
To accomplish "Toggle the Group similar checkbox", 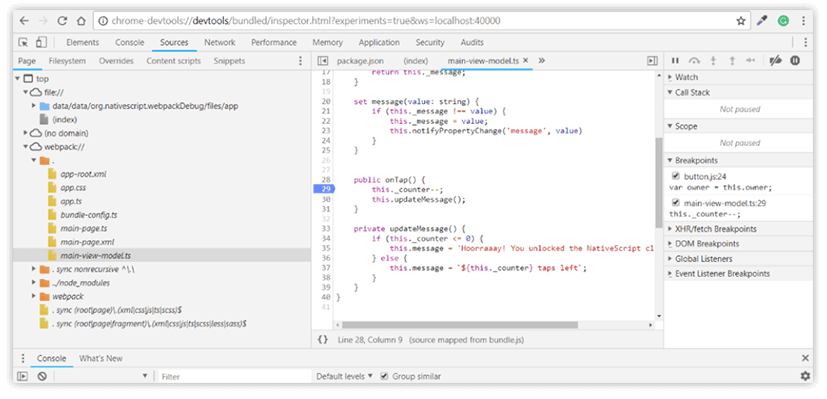I will [x=384, y=376].
